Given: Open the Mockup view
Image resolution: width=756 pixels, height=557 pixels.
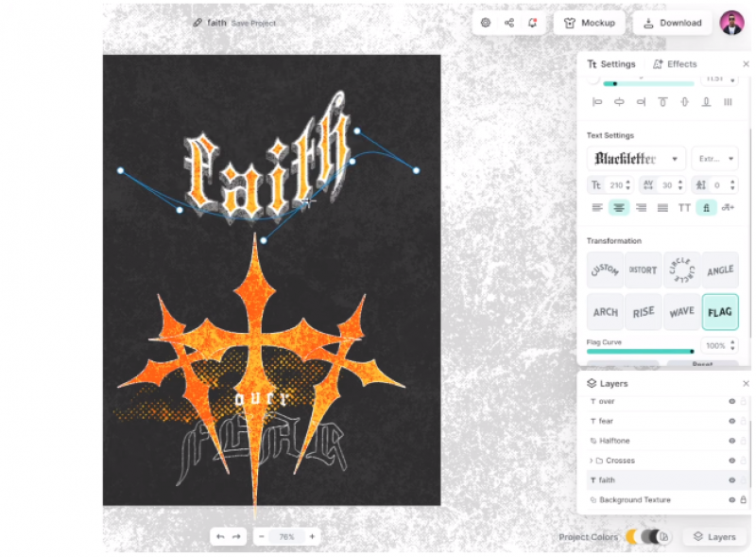Looking at the screenshot, I should pos(589,23).
